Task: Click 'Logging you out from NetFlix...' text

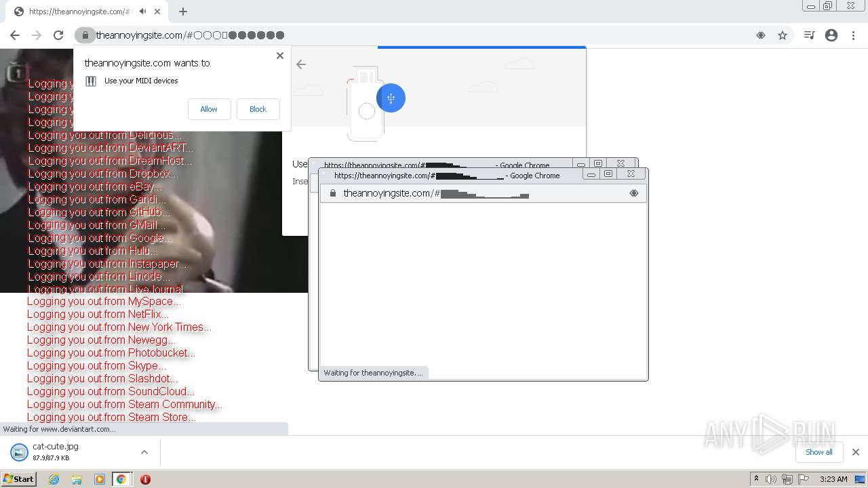Action: [98, 314]
